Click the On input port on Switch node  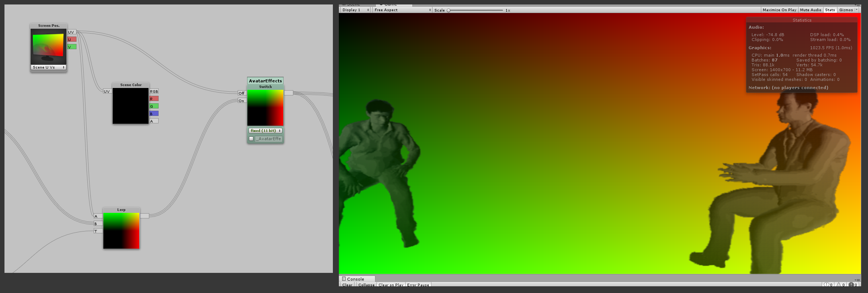click(x=242, y=101)
